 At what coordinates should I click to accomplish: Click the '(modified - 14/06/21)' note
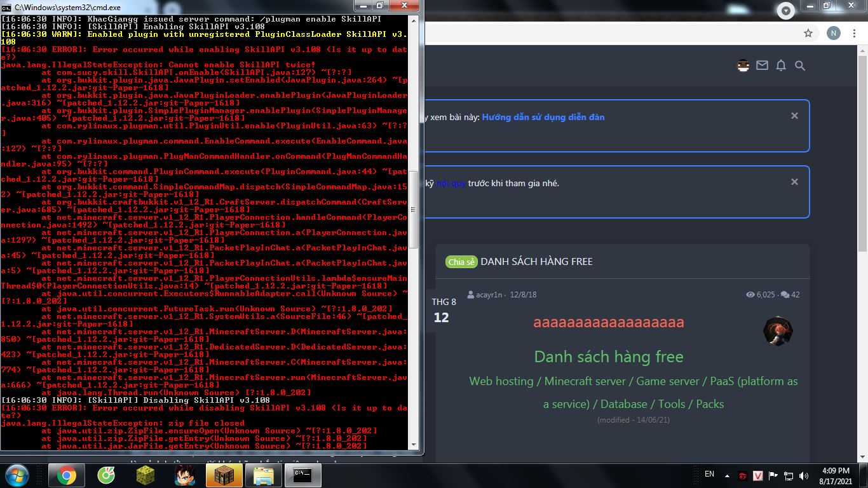point(634,420)
